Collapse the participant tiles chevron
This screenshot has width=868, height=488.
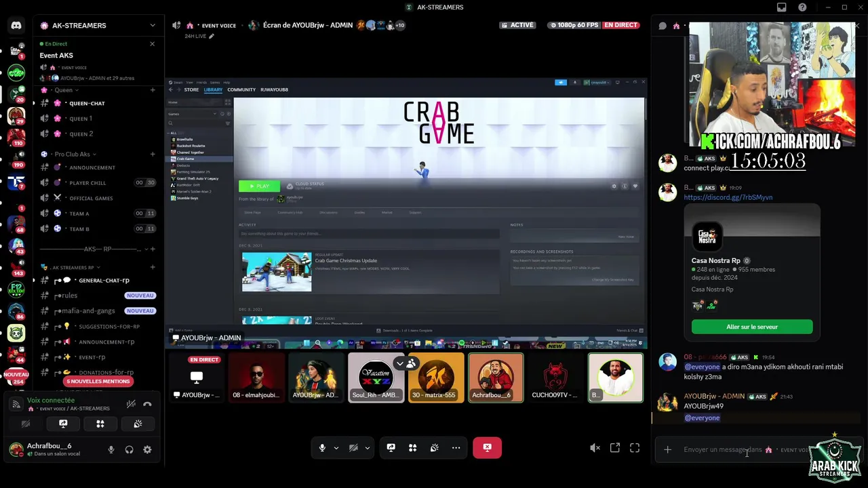point(399,364)
